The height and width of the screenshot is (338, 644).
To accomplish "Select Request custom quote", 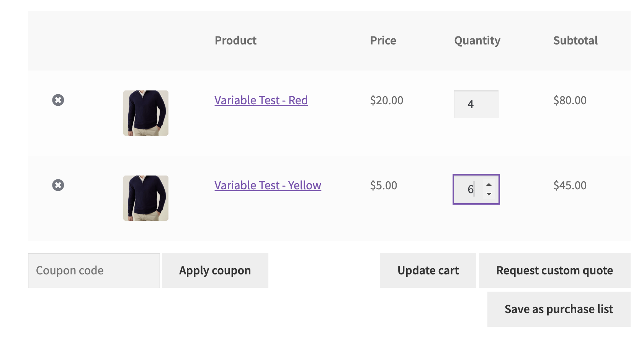I will point(554,270).
